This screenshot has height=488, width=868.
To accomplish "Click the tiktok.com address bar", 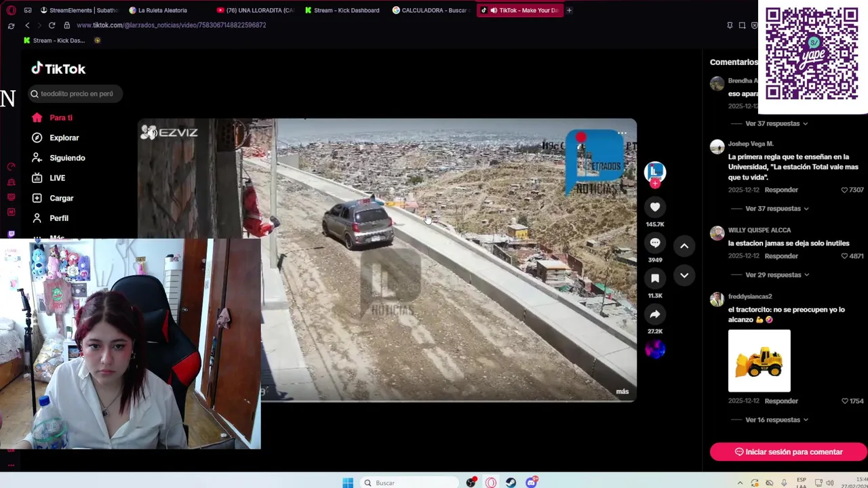I will tap(171, 25).
